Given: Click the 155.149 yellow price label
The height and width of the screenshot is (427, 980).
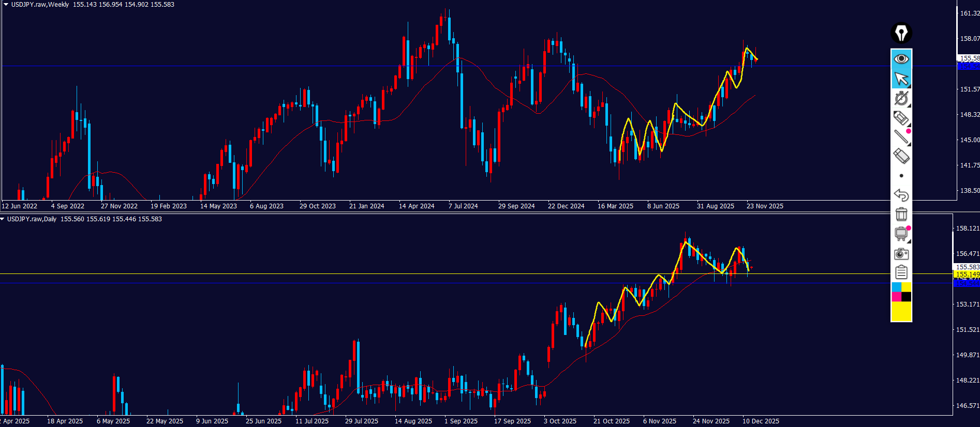Looking at the screenshot, I should point(967,274).
